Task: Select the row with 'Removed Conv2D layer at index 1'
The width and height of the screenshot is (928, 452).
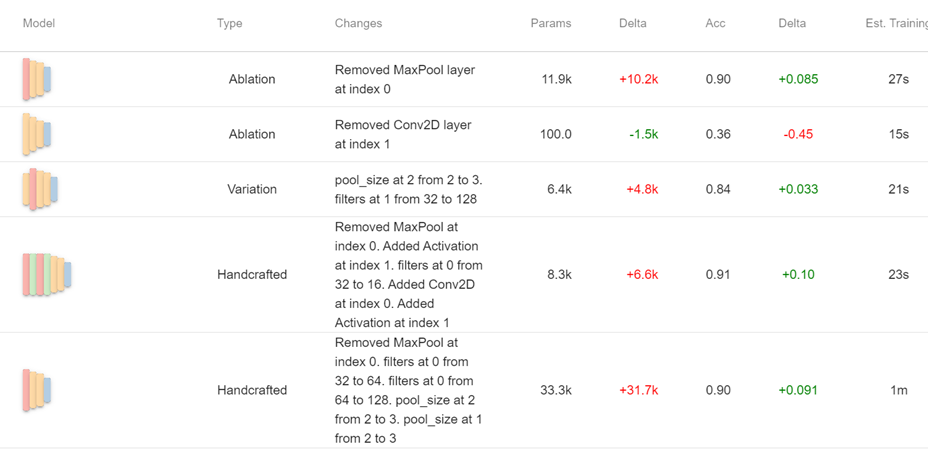Action: point(464,134)
